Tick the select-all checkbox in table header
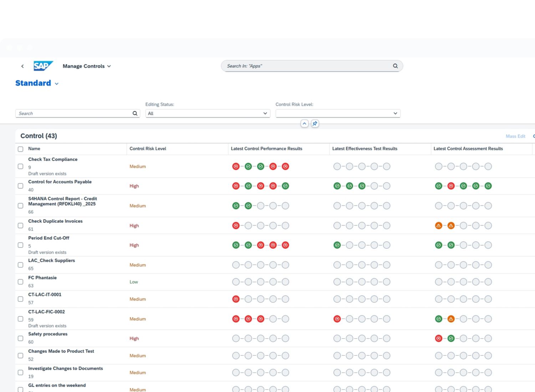The width and height of the screenshot is (535, 392). [21, 149]
